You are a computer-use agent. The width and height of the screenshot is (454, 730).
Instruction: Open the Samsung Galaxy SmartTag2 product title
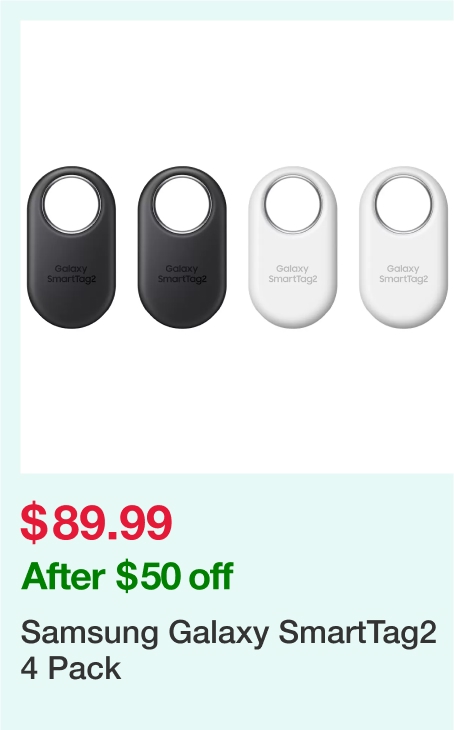(x=228, y=650)
